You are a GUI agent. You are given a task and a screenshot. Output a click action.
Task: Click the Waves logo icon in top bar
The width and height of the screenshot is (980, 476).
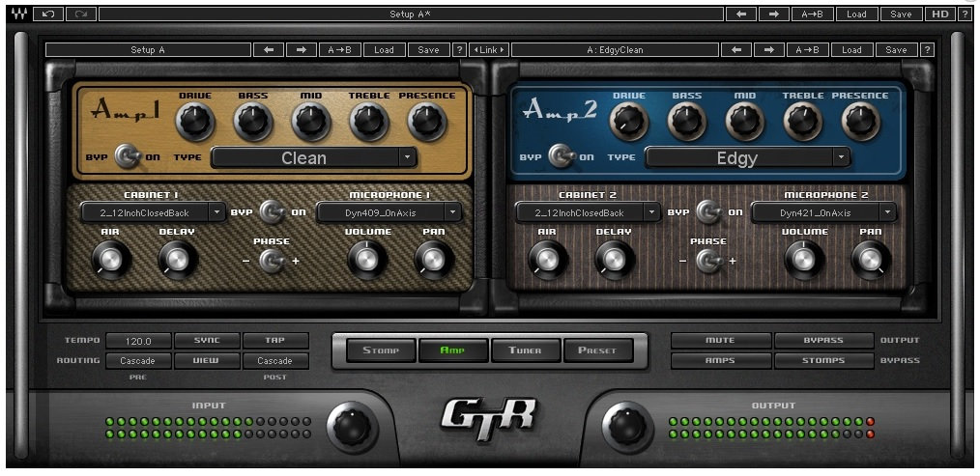point(18,14)
